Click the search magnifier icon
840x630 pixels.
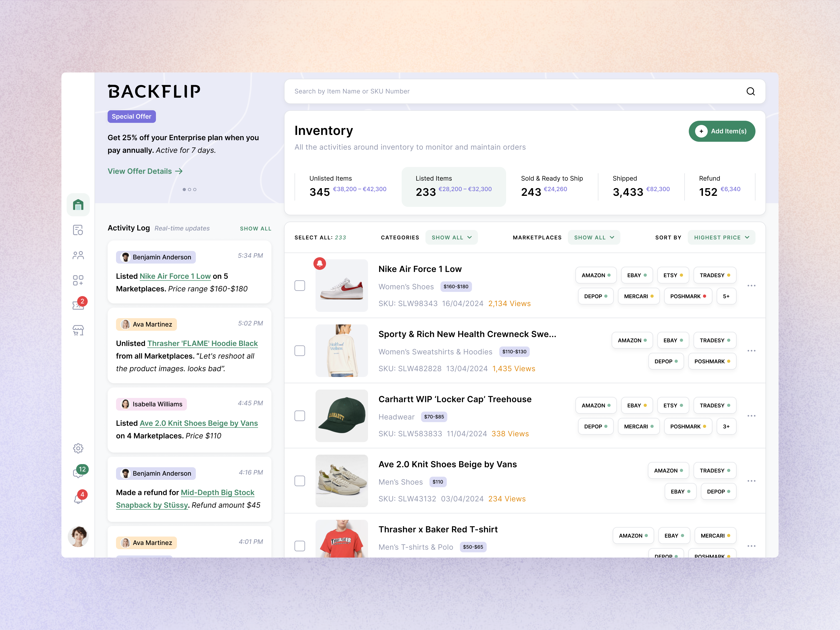[x=750, y=91]
